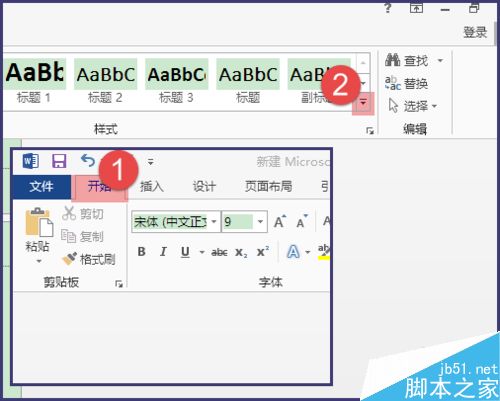The height and width of the screenshot is (401, 500).
Task: Open the underline style dropdown arrow
Action: pyautogui.click(x=202, y=252)
